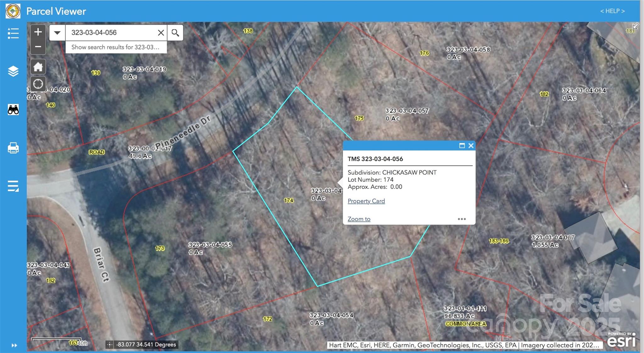Click lot number 172 label
This screenshot has height=353, width=644.
click(267, 319)
